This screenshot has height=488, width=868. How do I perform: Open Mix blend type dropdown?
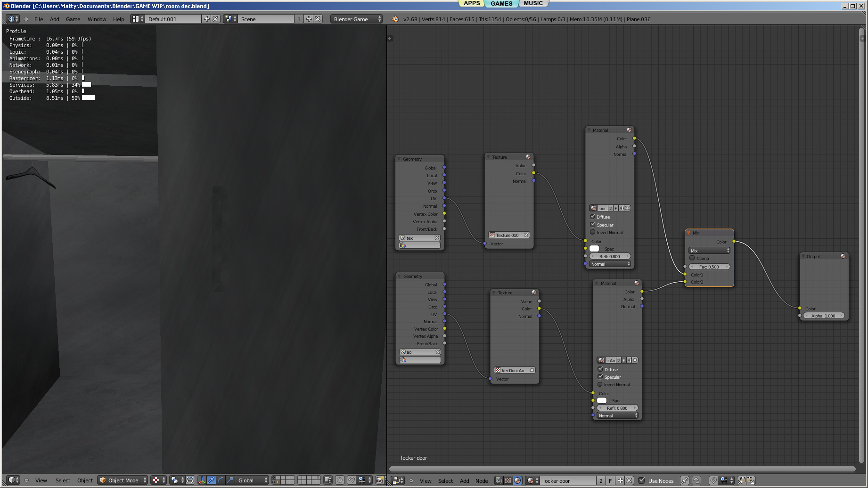click(x=709, y=251)
